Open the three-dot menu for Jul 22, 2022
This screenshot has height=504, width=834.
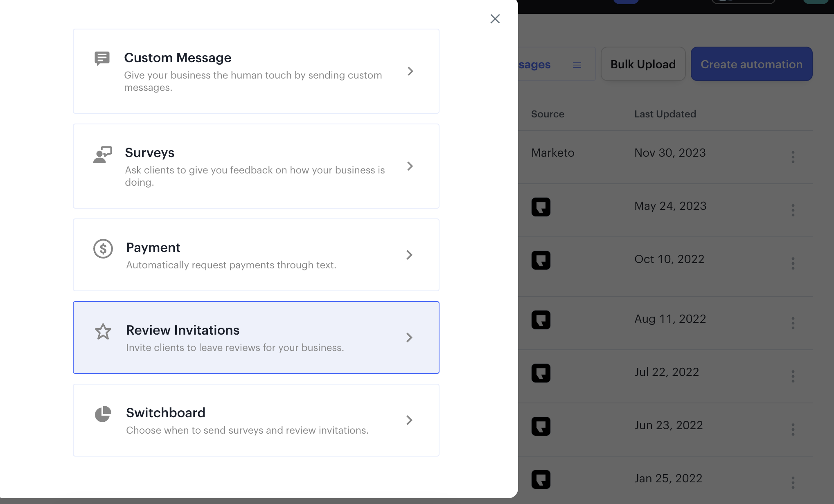pyautogui.click(x=793, y=375)
